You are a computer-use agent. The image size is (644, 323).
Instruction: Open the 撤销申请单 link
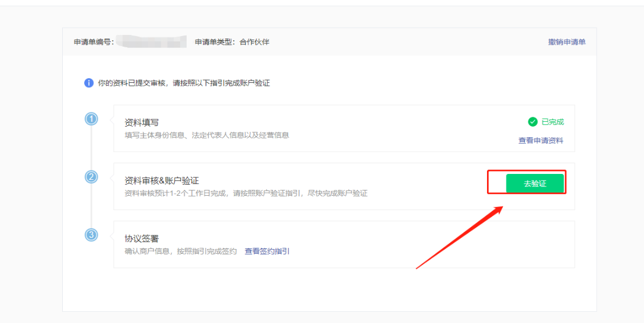tap(566, 42)
